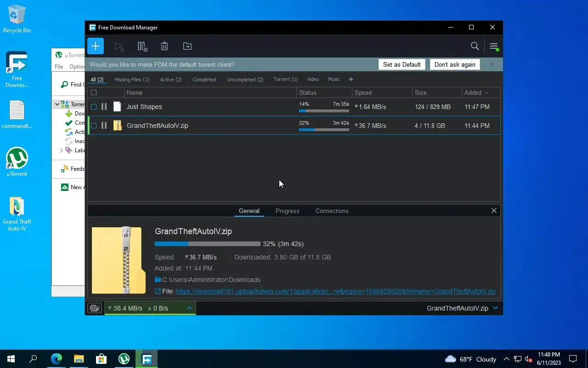The image size is (588, 368).
Task: Select the Torrent (1) filter tab
Action: point(285,80)
